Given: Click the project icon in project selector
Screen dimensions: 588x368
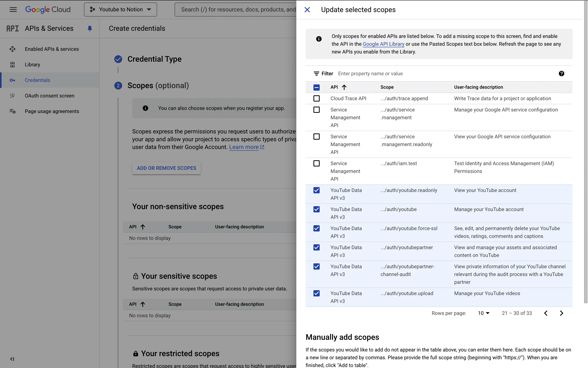Looking at the screenshot, I should point(92,10).
